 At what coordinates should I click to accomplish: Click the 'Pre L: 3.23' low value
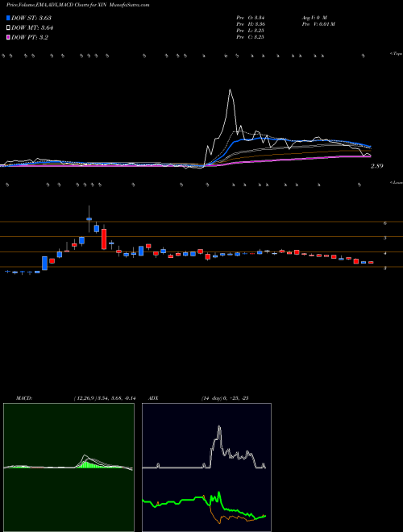point(251,31)
